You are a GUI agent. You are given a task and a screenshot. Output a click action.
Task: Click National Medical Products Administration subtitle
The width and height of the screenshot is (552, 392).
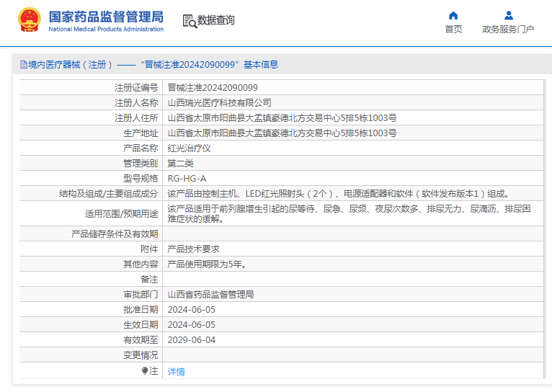tap(106, 30)
